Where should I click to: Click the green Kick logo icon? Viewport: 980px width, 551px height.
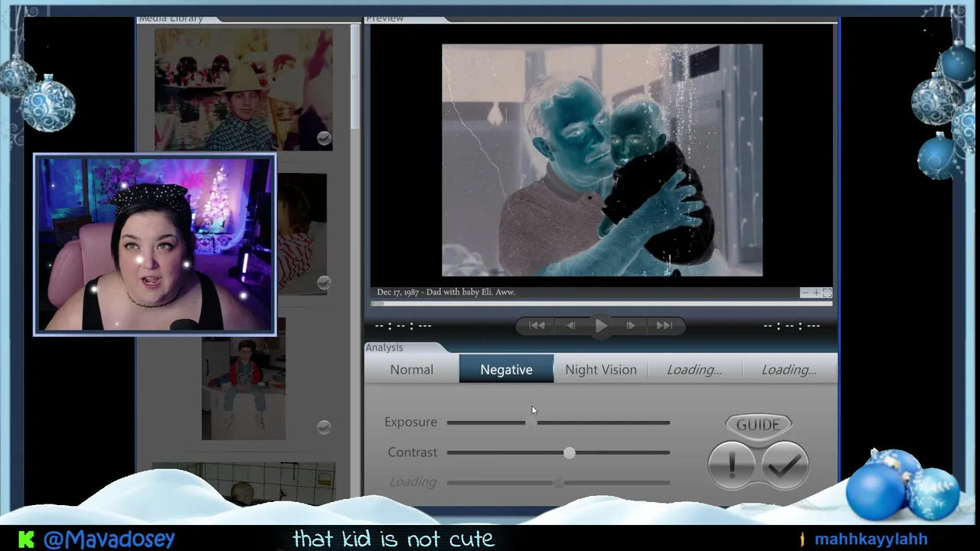26,540
